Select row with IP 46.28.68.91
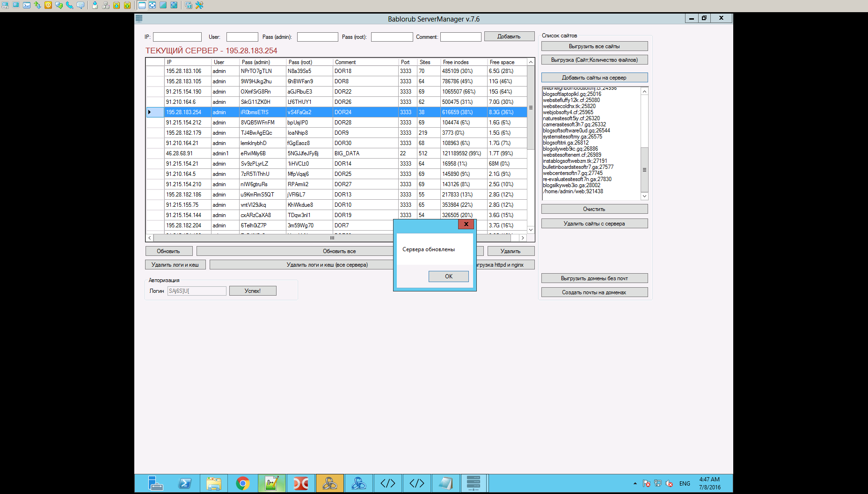 336,153
